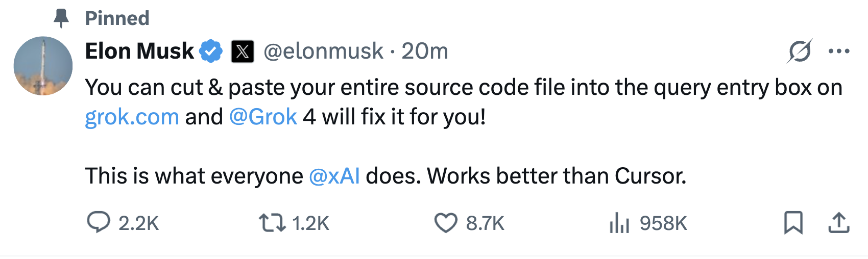Open the rocket profile avatar
This screenshot has height=259, width=868.
coord(43,66)
